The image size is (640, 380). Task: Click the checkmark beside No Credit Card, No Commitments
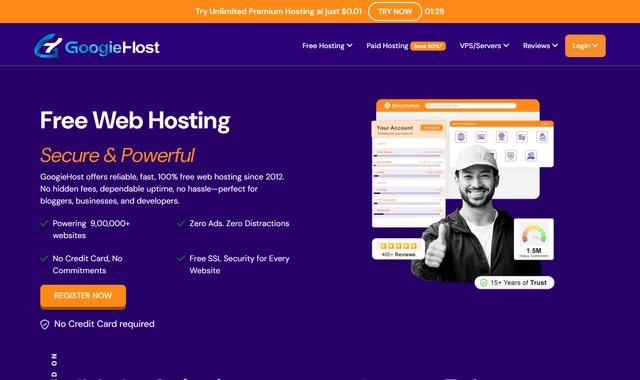point(44,258)
